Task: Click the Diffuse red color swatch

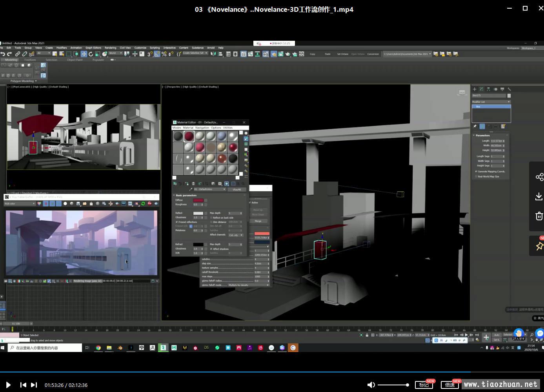Action: pos(198,200)
